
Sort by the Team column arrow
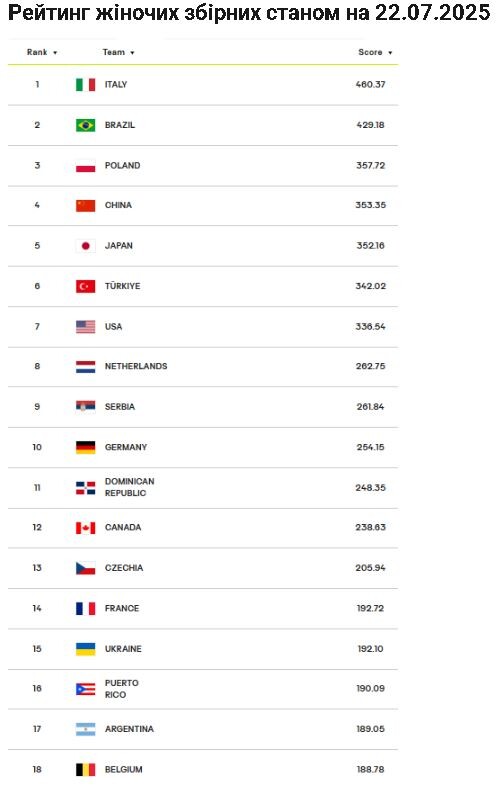pyautogui.click(x=132, y=53)
